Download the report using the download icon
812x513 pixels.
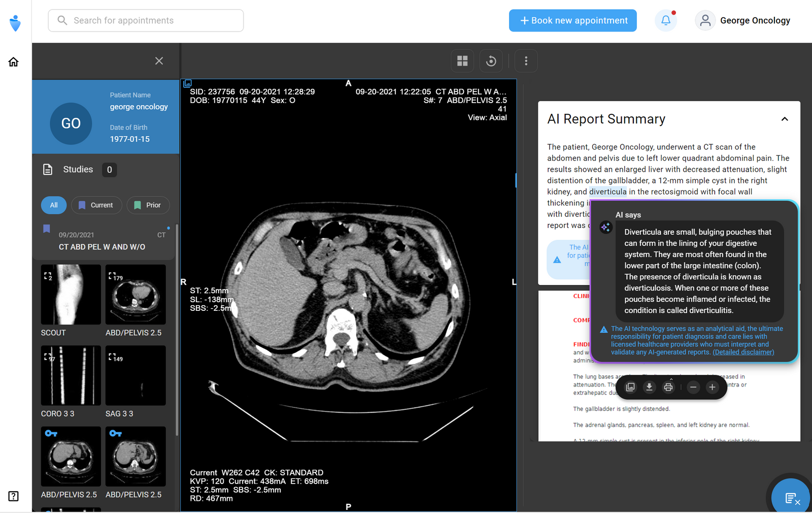point(649,387)
